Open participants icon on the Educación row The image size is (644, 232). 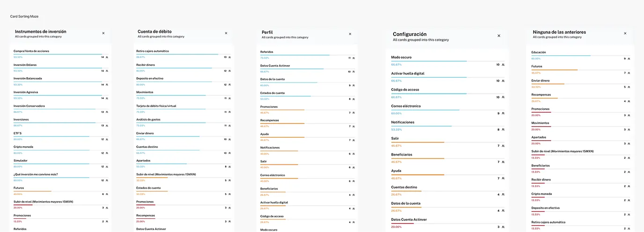[x=629, y=59]
